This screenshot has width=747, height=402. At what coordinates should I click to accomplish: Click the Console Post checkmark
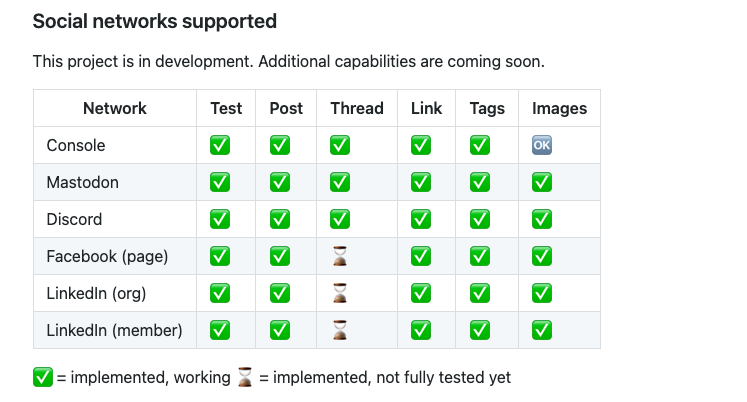(280, 145)
